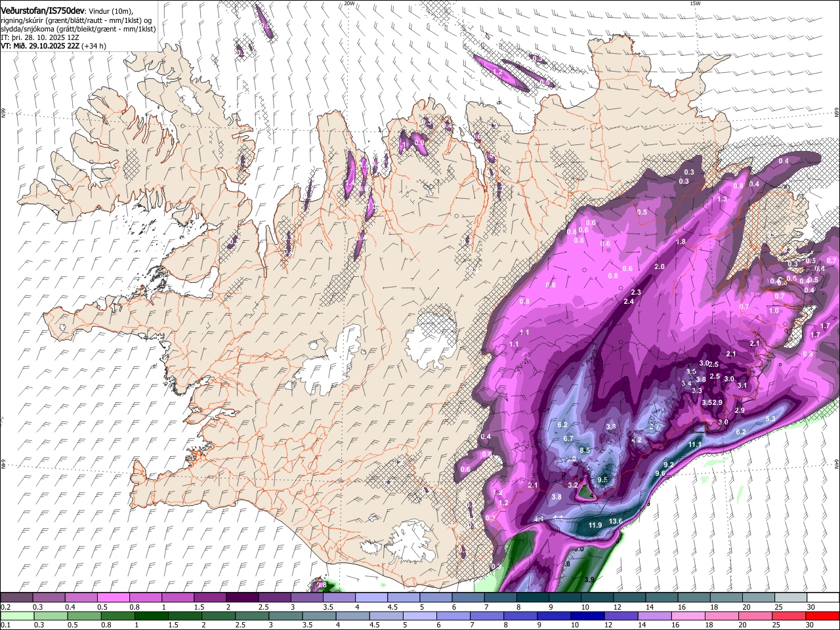Click the 2.3 map value label

tap(636, 292)
